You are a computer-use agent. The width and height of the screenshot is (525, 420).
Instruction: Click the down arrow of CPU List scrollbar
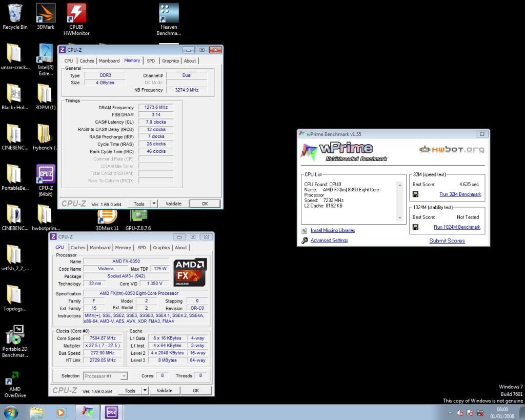[x=400, y=218]
